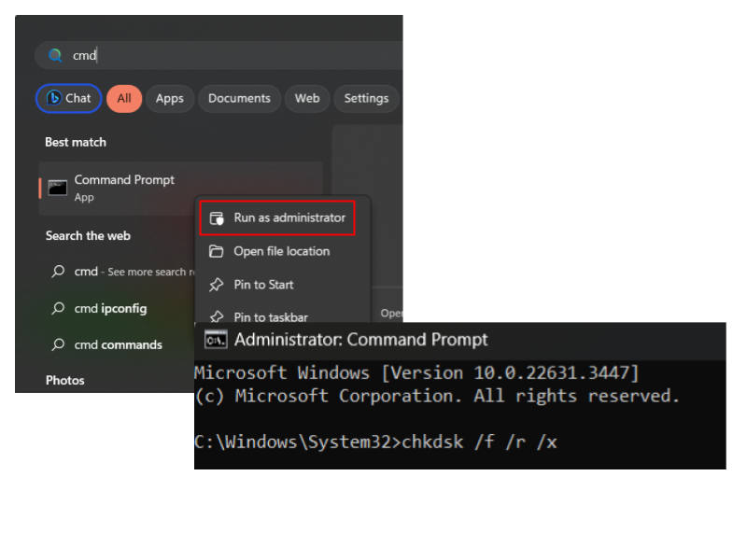Click the search magnifier icon beside cmd
747x560 pixels.
pos(55,56)
